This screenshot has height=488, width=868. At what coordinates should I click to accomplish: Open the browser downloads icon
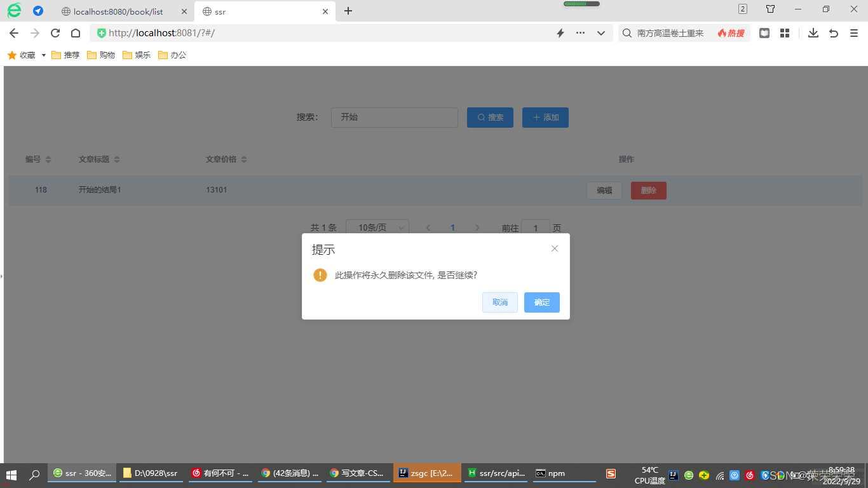pos(813,33)
